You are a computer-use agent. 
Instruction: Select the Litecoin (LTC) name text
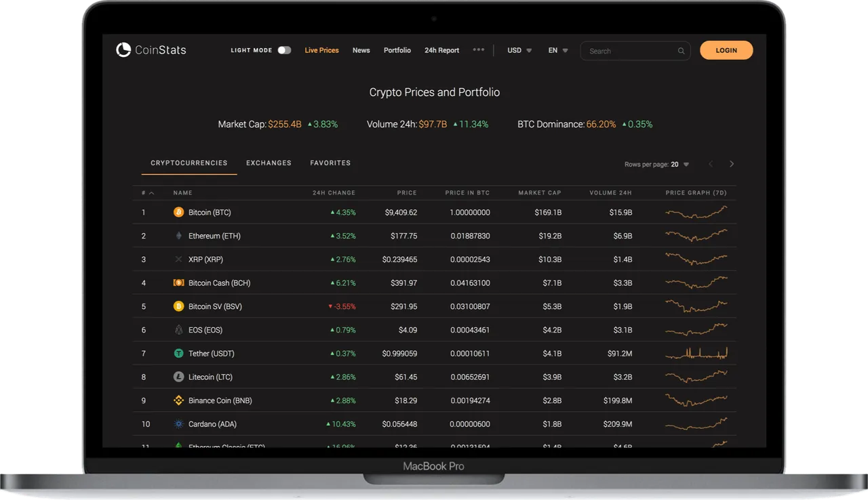(210, 377)
